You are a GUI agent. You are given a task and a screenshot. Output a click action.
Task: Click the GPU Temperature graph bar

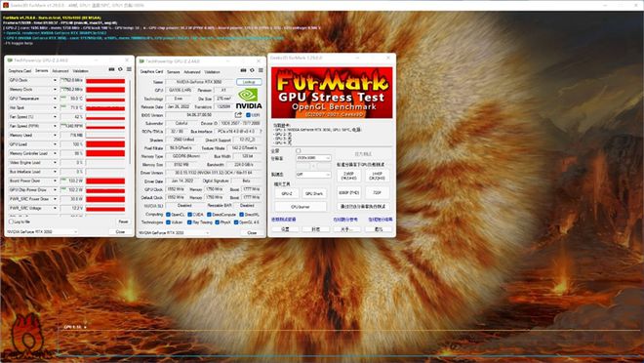[x=105, y=99]
